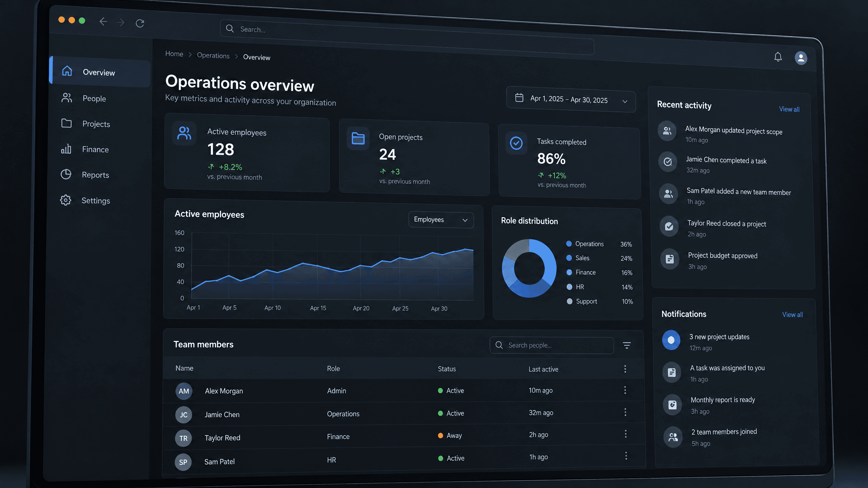Click icon beside 2 team members joined

tap(673, 437)
